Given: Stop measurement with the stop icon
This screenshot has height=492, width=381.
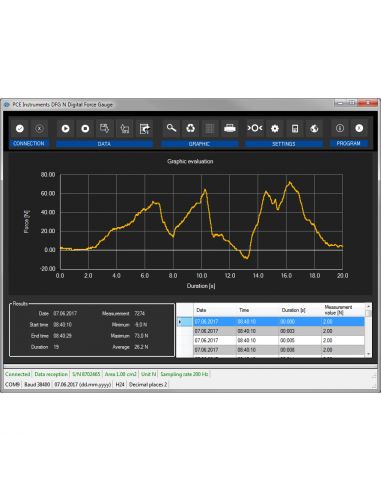Looking at the screenshot, I should (x=85, y=128).
